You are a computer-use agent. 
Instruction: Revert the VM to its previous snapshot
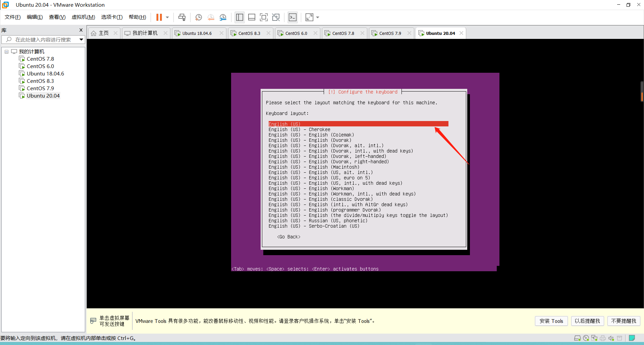[211, 17]
